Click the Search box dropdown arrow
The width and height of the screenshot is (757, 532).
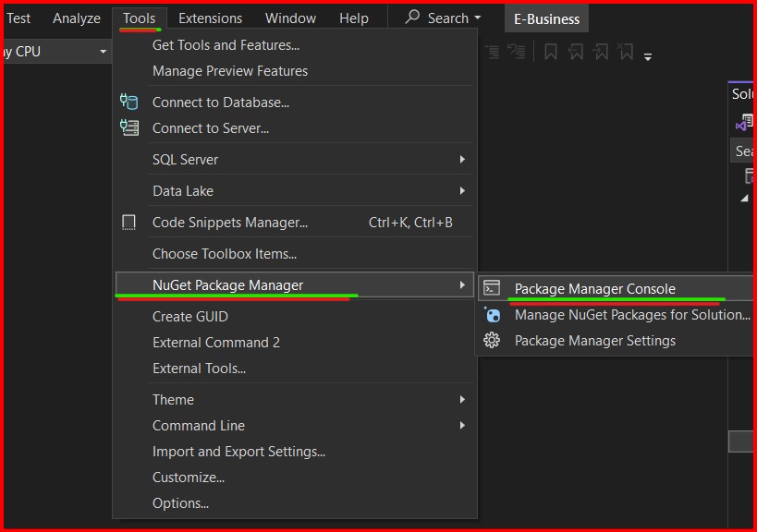tap(479, 18)
